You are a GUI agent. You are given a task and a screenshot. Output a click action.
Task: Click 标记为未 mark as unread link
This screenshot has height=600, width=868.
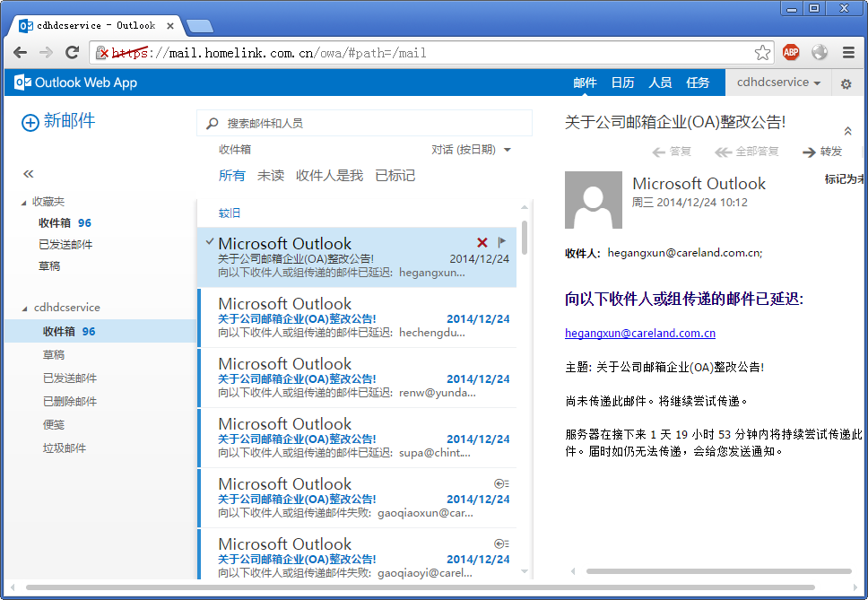(x=845, y=178)
